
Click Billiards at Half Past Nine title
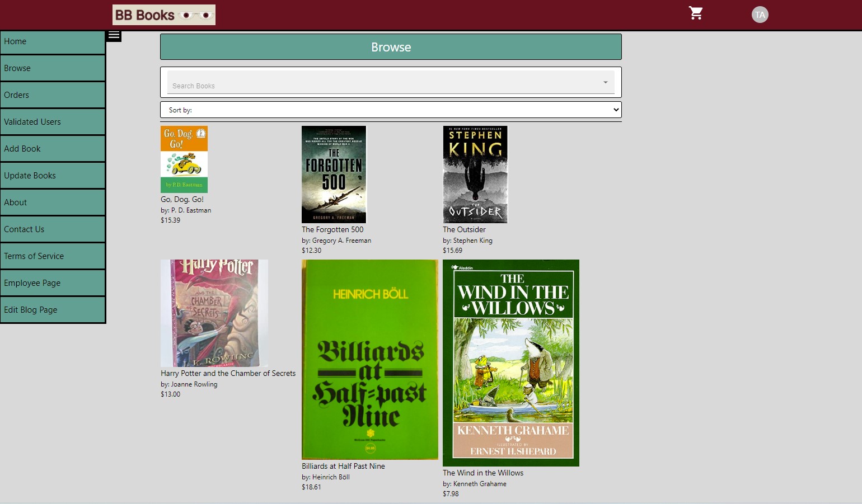(343, 466)
